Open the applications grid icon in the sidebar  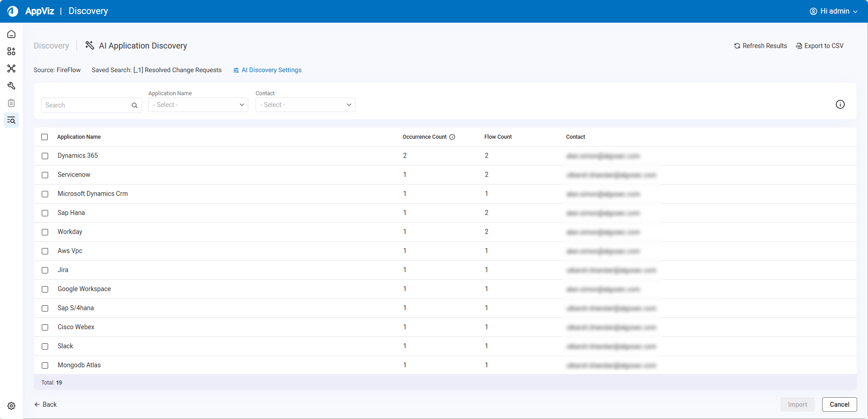(x=11, y=52)
